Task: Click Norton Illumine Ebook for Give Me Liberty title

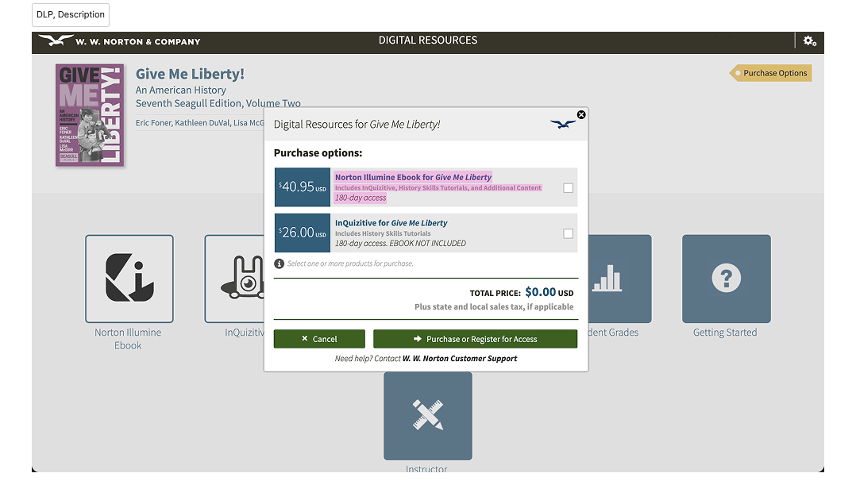Action: (413, 177)
